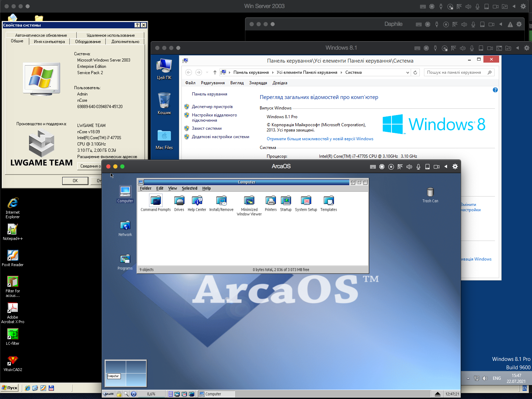Viewport: 532px width, 399px height.
Task: Open the View menu in the Computer window
Action: click(173, 188)
